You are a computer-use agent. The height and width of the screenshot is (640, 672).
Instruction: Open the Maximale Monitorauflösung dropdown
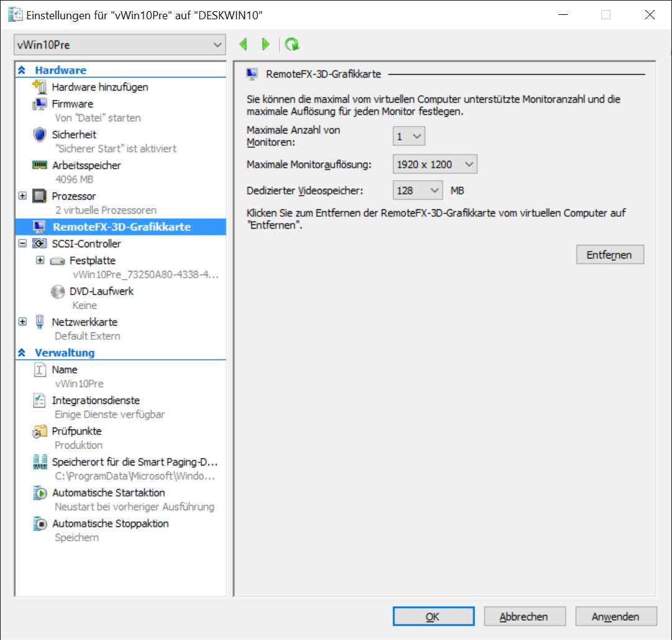click(x=435, y=164)
